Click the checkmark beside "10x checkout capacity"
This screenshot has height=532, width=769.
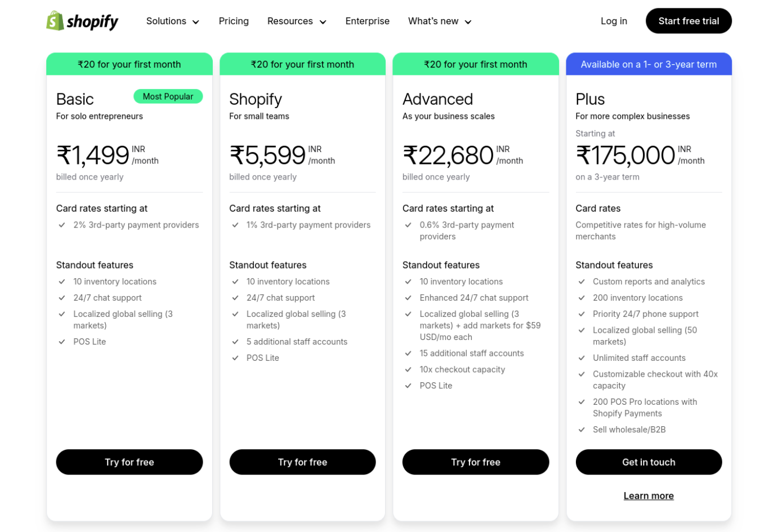click(408, 369)
